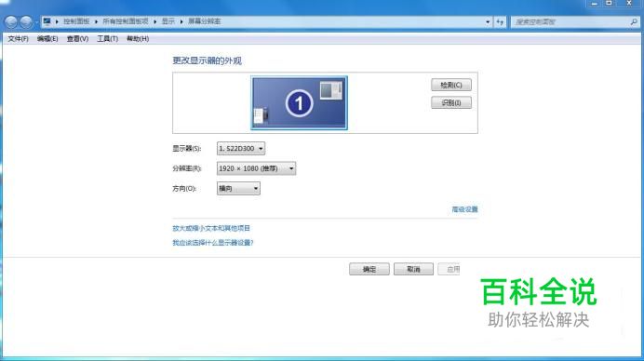Maximize the window

click(609, 4)
